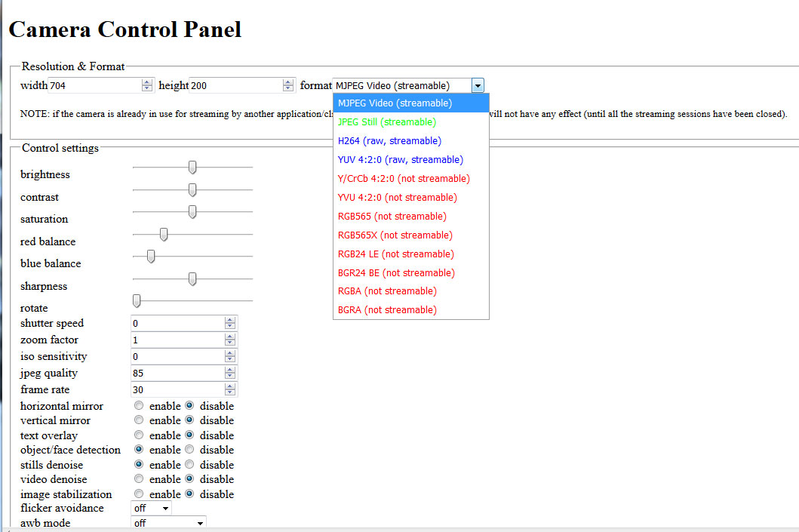This screenshot has width=799, height=532.
Task: Click the iso sensitivity spinner arrows
Action: point(230,357)
